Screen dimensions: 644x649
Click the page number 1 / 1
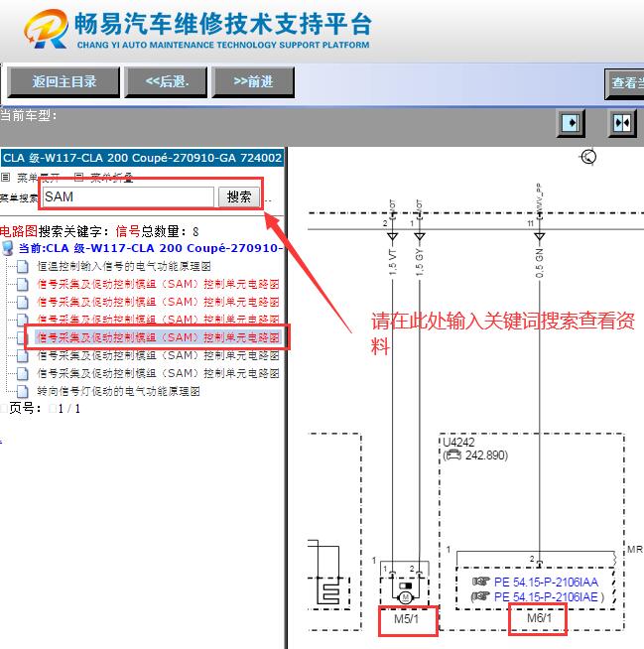point(68,409)
